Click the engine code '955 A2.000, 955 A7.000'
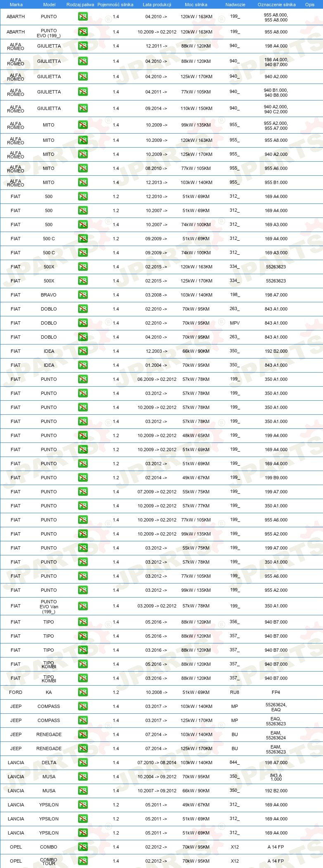323x868 pixels. pos(276,126)
